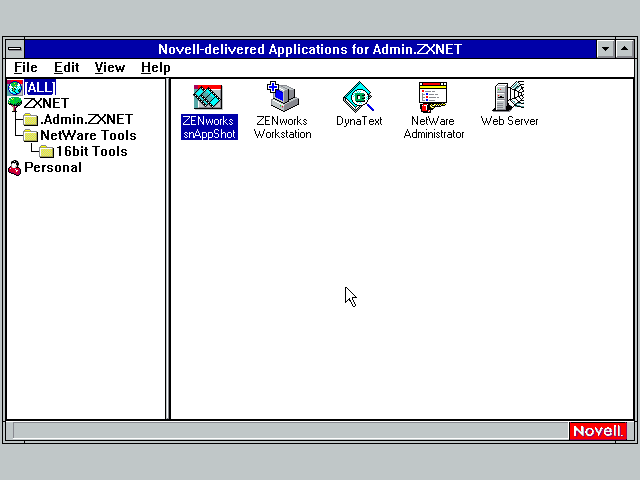This screenshot has width=640, height=480.
Task: Click the 16bit Tools folder icon
Action: (47, 151)
